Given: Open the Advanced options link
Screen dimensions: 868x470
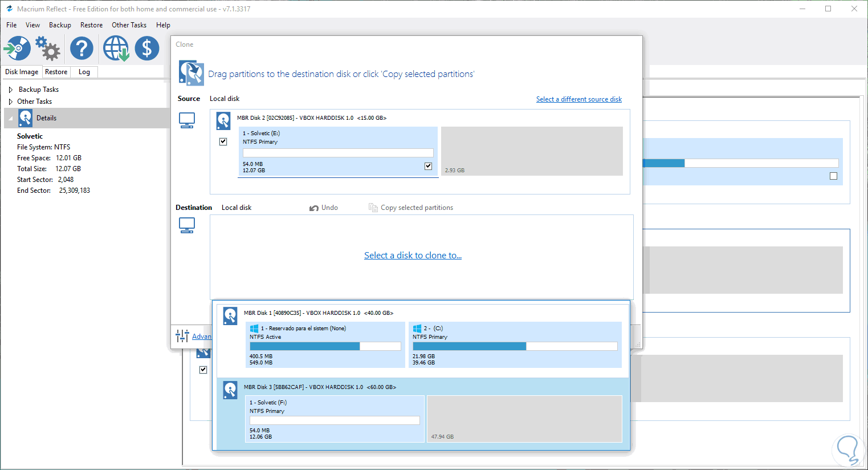Looking at the screenshot, I should coord(202,337).
